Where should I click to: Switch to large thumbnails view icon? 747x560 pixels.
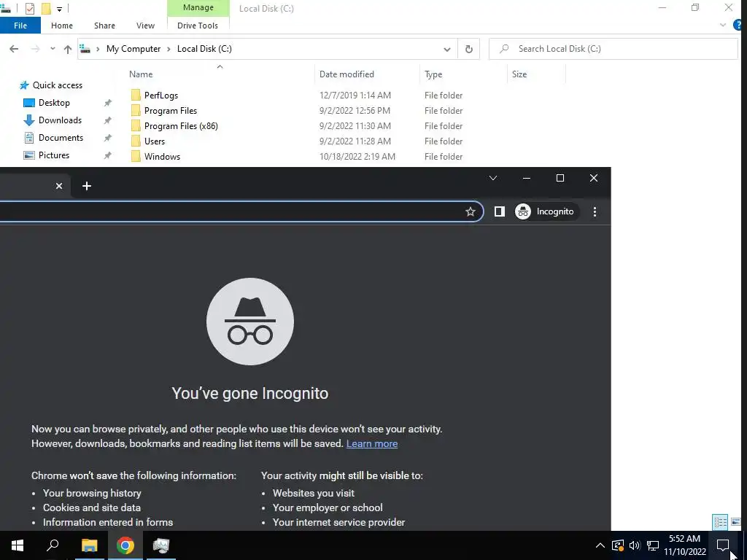pyautogui.click(x=735, y=522)
